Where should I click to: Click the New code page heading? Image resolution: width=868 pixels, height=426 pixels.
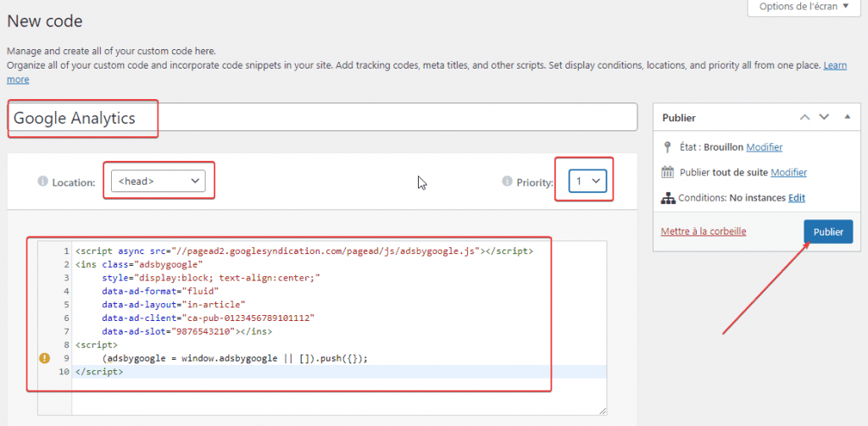click(x=44, y=21)
